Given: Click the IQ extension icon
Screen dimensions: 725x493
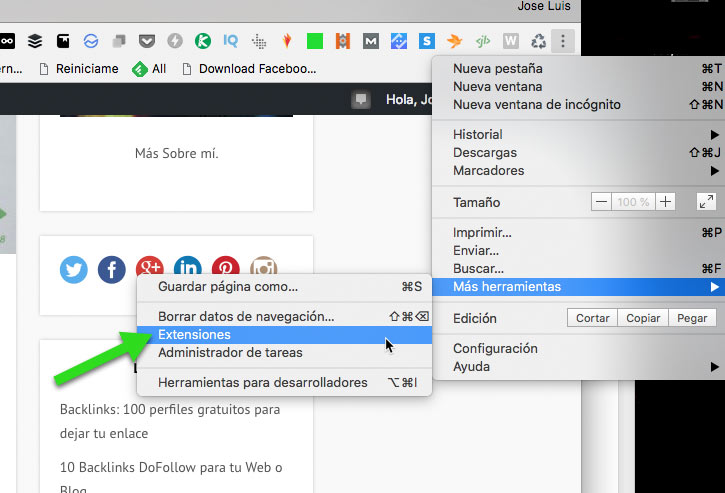Looking at the screenshot, I should (230, 41).
